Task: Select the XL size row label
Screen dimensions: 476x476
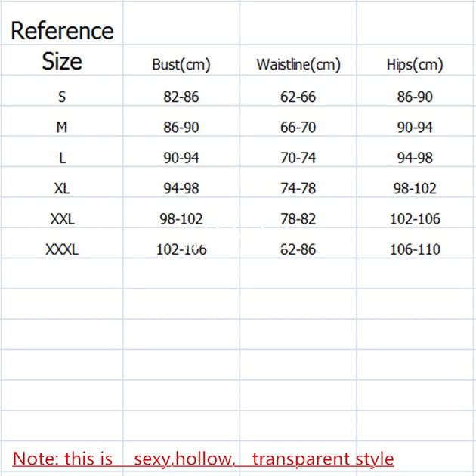Action: [62, 189]
